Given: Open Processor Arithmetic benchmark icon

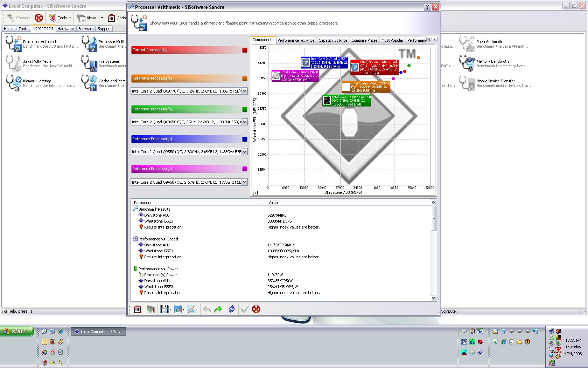Looking at the screenshot, I should point(14,43).
